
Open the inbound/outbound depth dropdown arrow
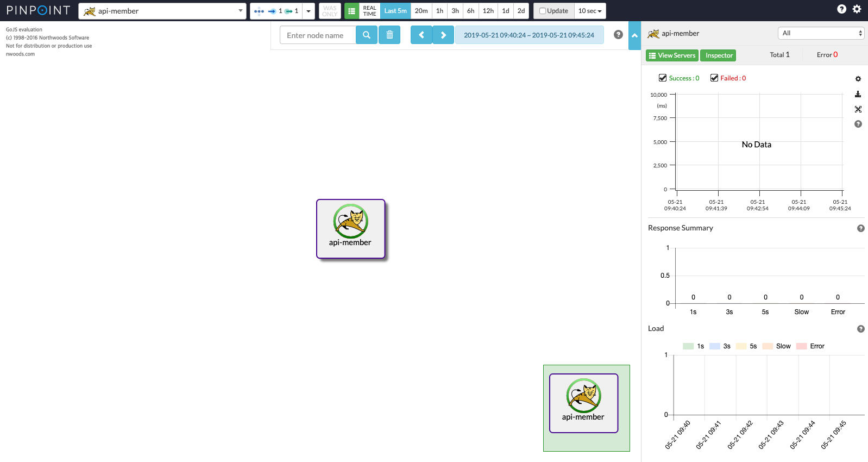click(309, 11)
